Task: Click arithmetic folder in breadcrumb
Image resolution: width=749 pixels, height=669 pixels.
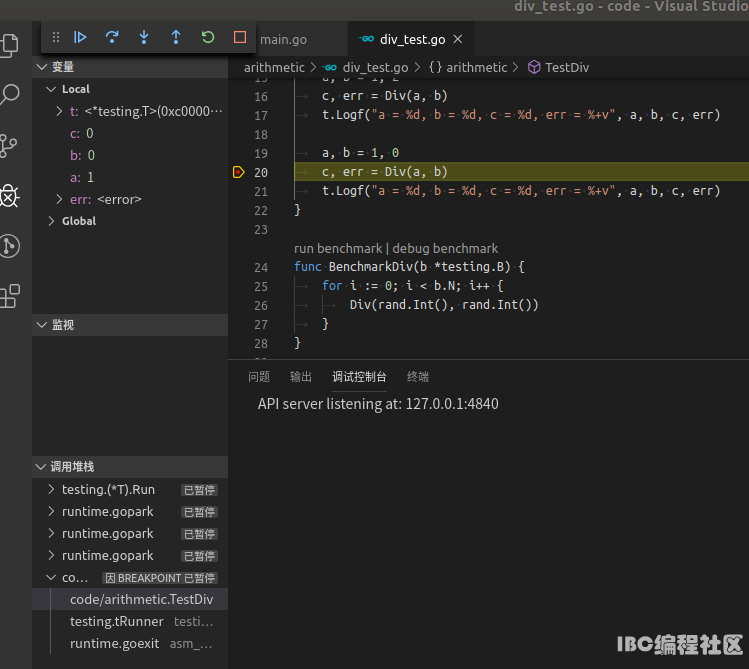Action: 274,67
